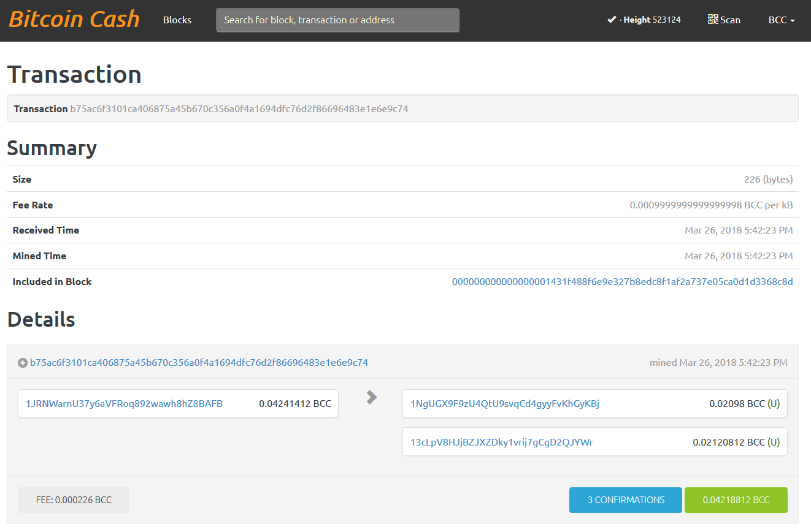Click the QR code Scan icon

point(713,20)
